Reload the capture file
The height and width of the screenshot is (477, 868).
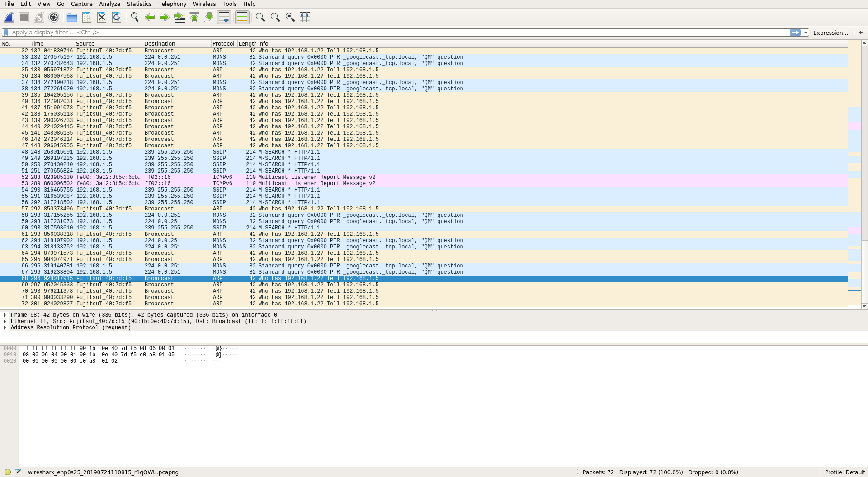[x=117, y=17]
